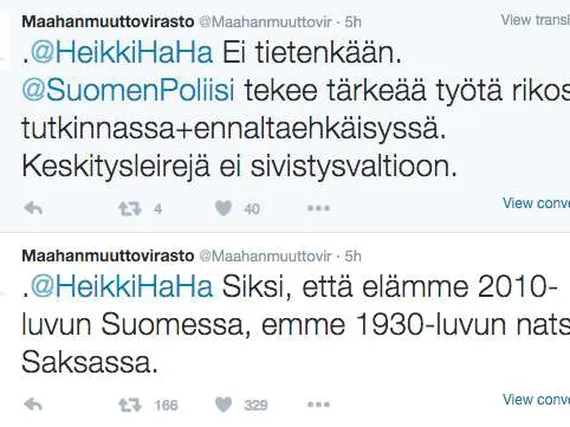
Task: Retweet the tweet with 166 retweets
Action: 130,405
